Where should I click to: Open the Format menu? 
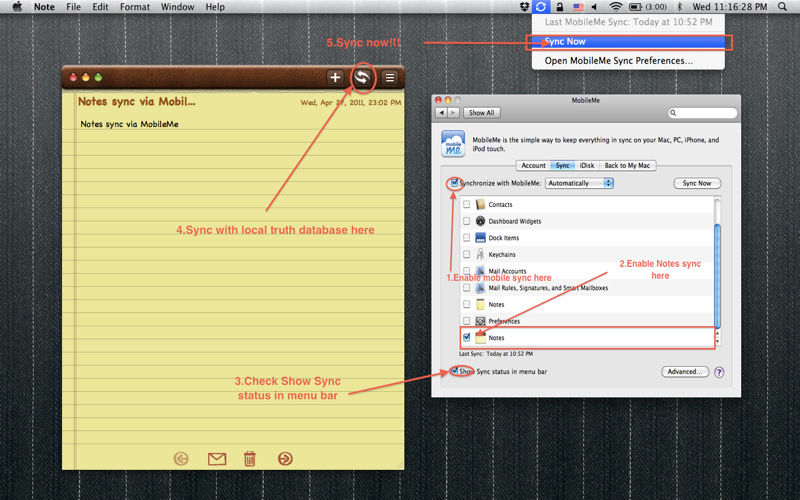(x=135, y=7)
